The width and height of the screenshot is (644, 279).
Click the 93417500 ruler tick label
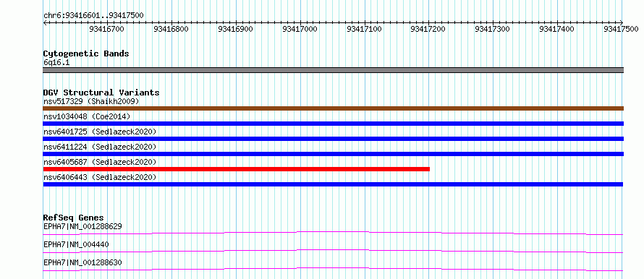point(621,29)
